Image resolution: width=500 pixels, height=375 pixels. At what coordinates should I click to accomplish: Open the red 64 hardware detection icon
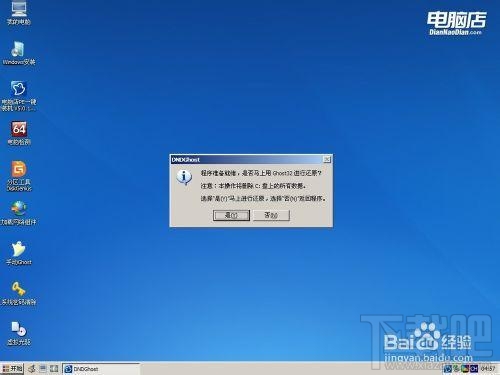click(19, 133)
